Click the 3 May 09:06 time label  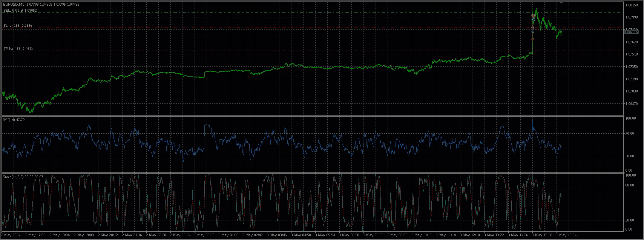(x=397, y=235)
